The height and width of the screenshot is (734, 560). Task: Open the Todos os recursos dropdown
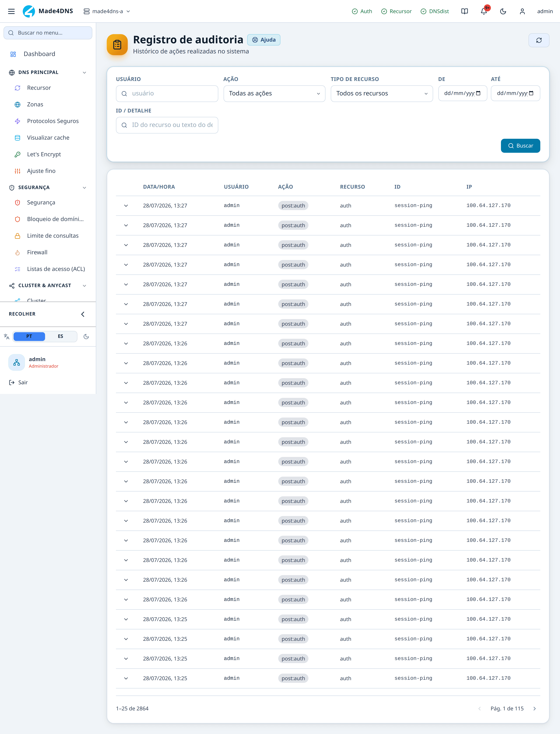click(x=382, y=94)
